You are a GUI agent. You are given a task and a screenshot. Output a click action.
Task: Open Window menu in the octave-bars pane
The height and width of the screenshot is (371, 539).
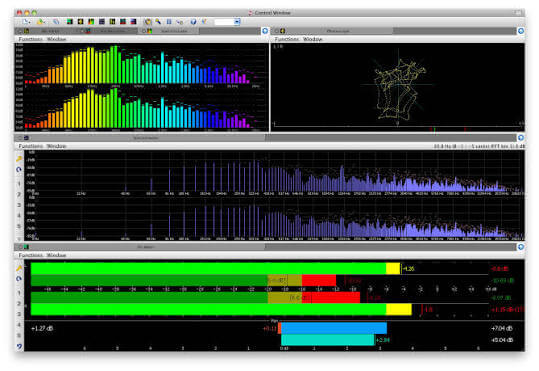tap(56, 39)
